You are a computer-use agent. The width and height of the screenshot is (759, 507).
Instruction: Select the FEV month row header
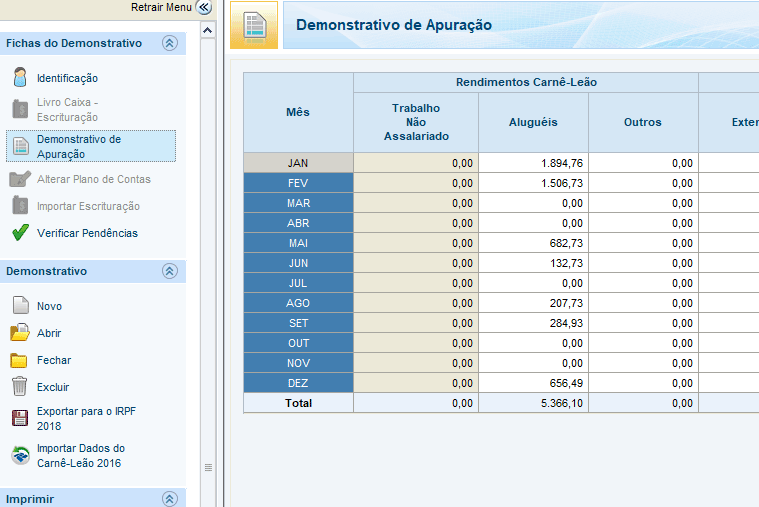pyautogui.click(x=298, y=183)
